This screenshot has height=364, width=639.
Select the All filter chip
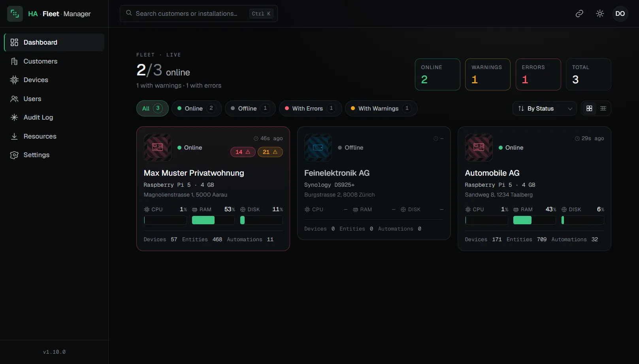tap(153, 108)
